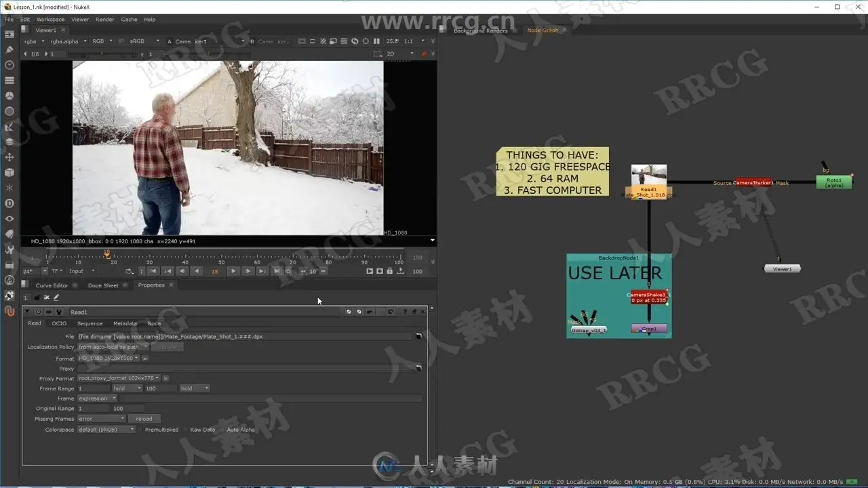Open the Merge nodes layers icon
Screen dimensions: 868x488
pos(9,142)
